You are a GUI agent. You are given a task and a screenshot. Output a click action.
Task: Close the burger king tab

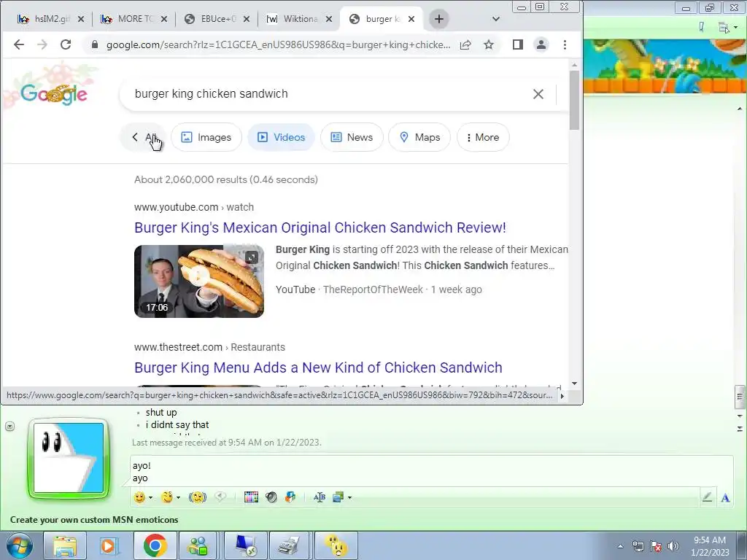pos(411,19)
